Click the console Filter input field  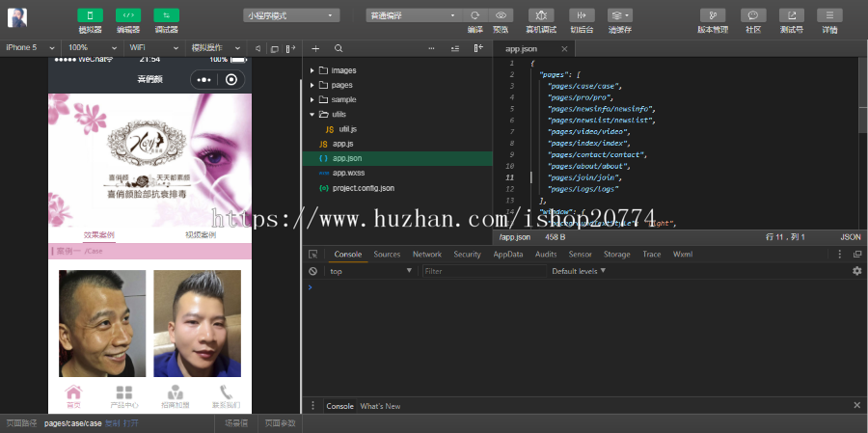pyautogui.click(x=482, y=271)
